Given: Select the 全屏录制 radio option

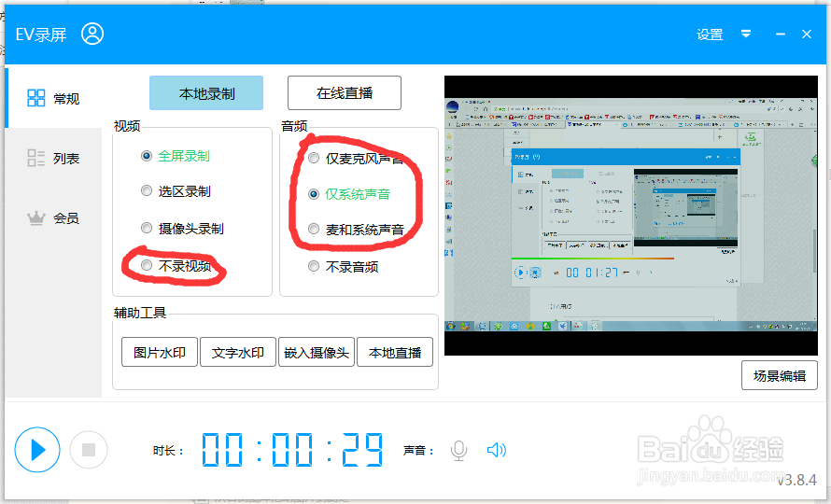Looking at the screenshot, I should coord(176,156).
